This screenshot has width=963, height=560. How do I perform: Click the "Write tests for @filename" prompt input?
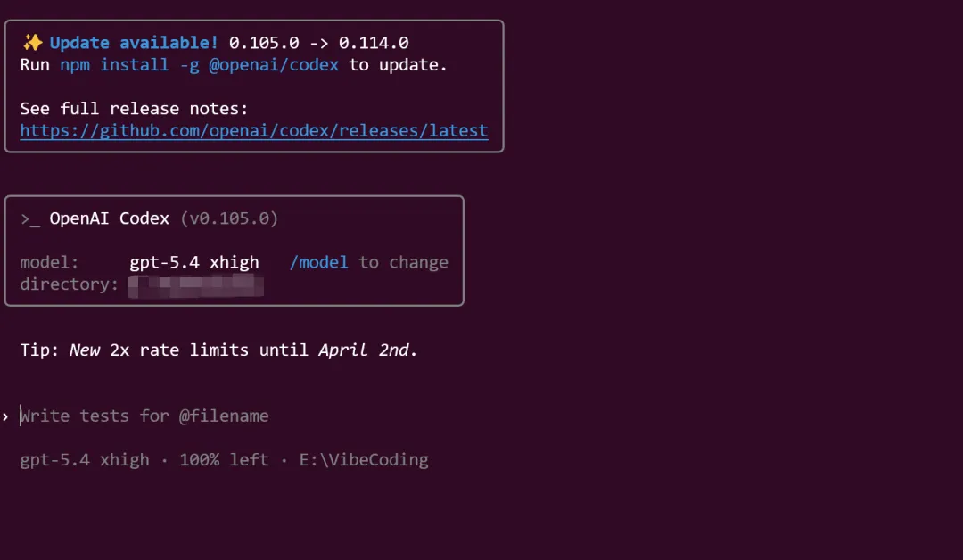[x=144, y=416]
